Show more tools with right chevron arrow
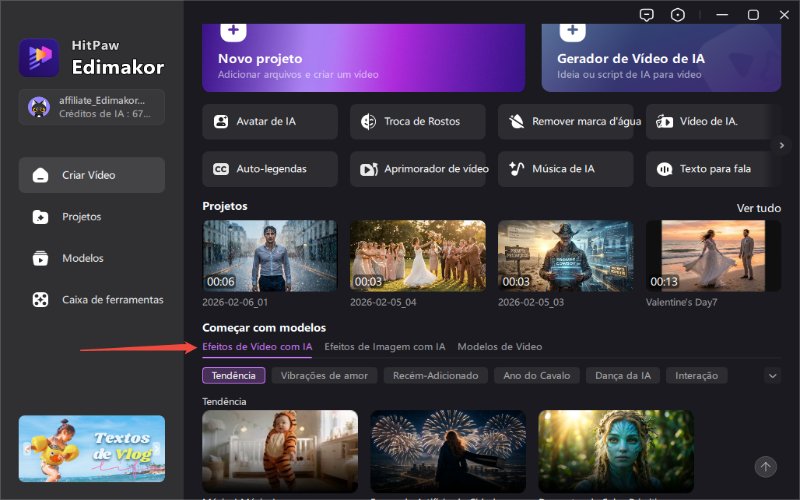Screen dimensions: 800x500 click(x=782, y=145)
